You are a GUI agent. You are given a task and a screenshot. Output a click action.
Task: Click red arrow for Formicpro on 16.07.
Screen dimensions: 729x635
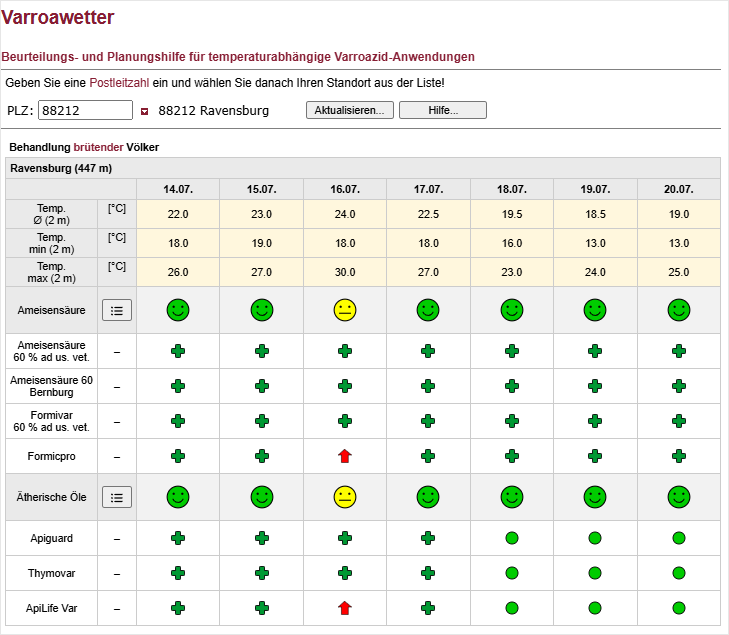[345, 456]
